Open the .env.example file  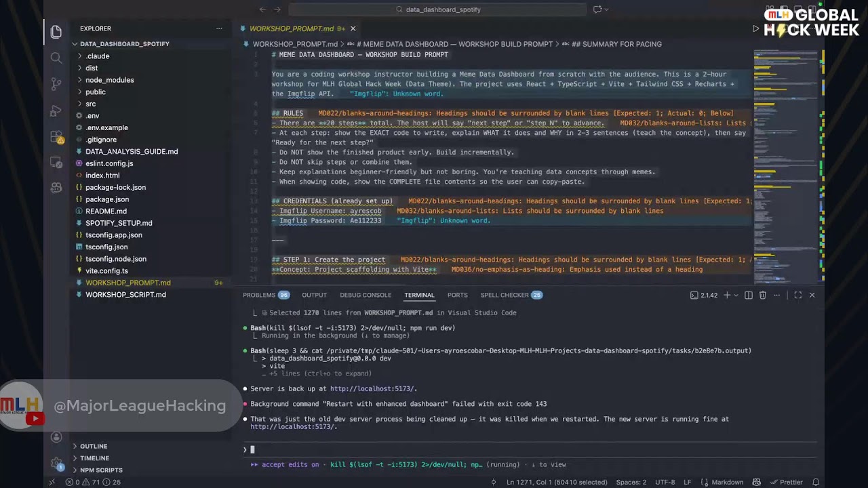106,127
